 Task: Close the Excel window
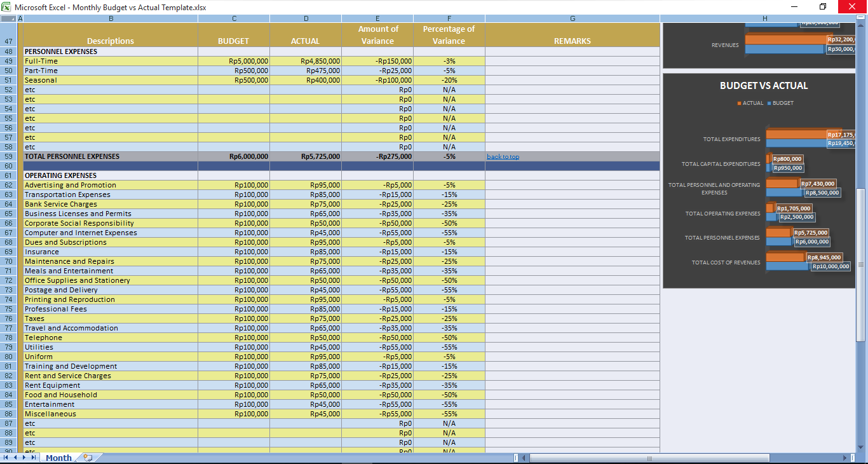851,6
